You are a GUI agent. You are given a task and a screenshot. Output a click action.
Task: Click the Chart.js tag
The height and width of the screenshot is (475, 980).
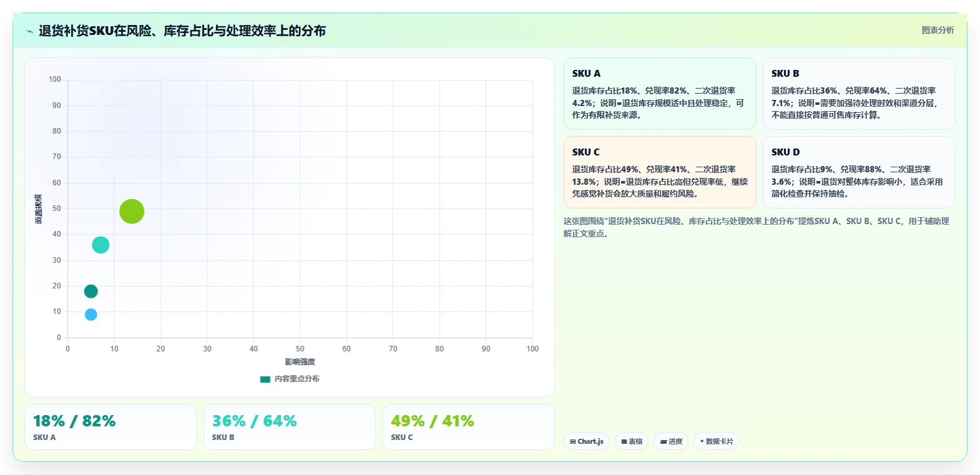point(587,441)
